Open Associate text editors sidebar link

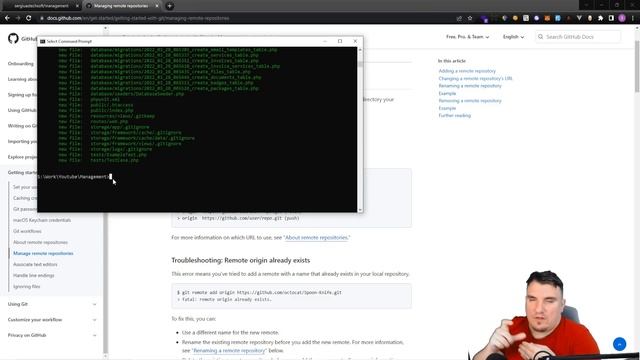(x=35, y=264)
